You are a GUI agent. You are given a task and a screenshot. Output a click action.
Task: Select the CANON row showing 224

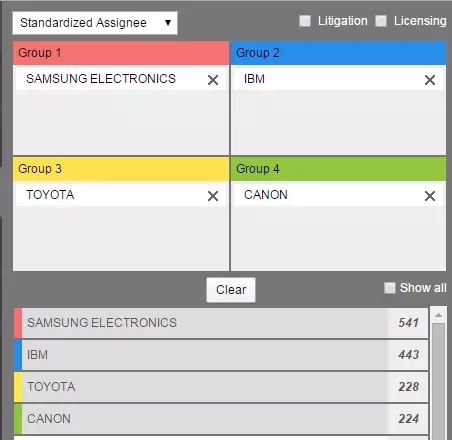pos(221,419)
